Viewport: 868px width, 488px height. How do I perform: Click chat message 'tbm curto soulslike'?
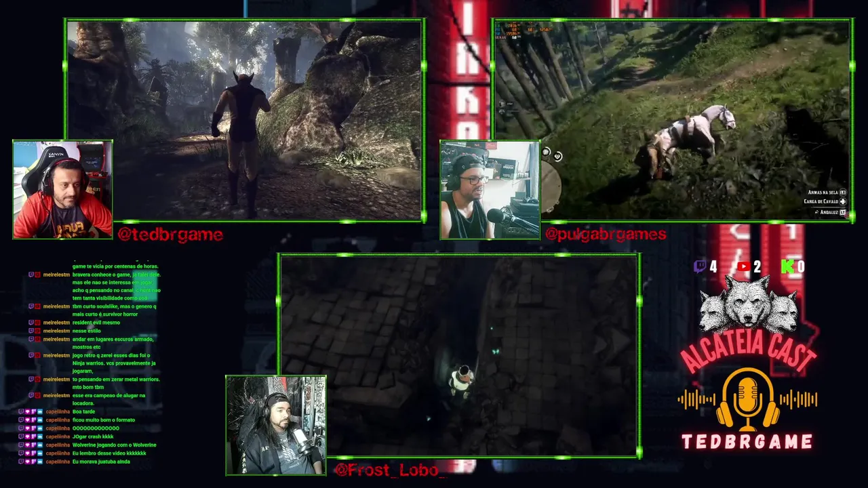pyautogui.click(x=115, y=310)
